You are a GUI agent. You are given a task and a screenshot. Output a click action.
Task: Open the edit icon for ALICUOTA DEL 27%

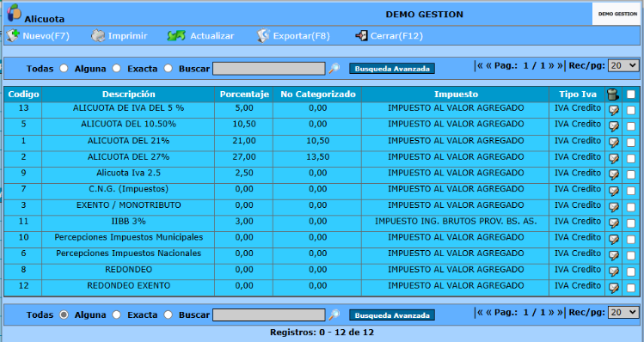click(614, 159)
